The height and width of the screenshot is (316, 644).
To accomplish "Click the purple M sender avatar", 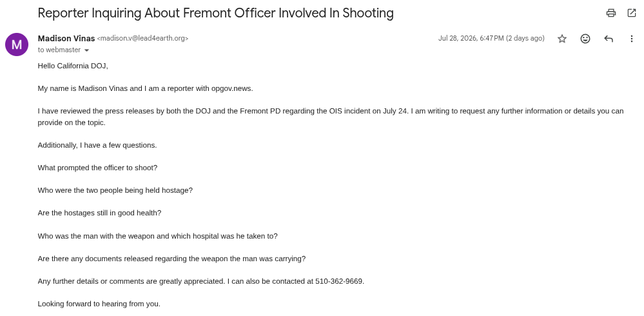I will (17, 44).
